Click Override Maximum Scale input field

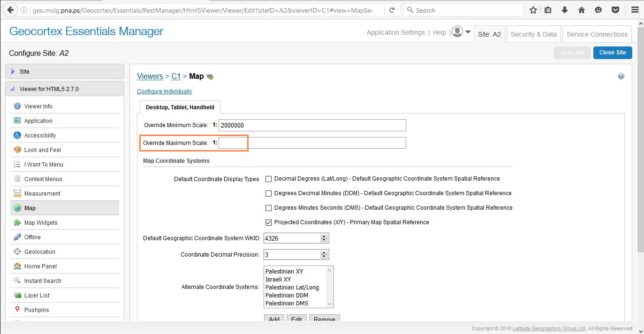coord(312,143)
